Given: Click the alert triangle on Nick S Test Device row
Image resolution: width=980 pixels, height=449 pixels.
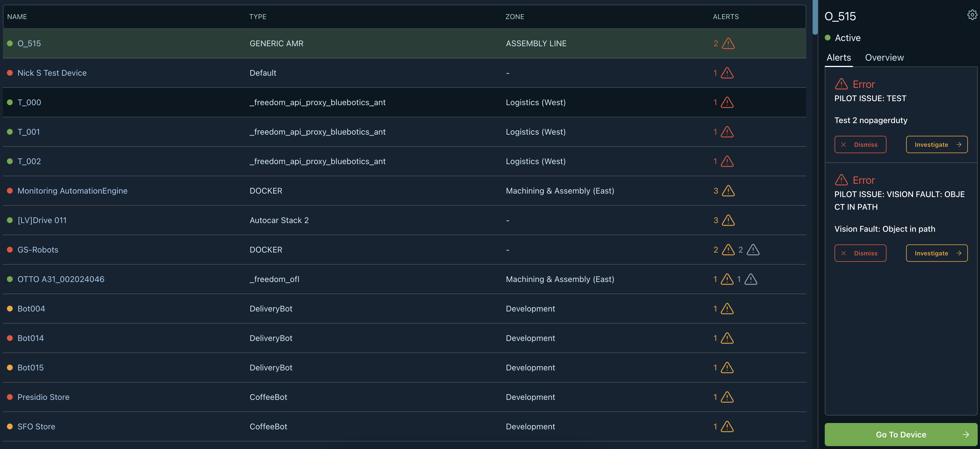Looking at the screenshot, I should pyautogui.click(x=727, y=73).
